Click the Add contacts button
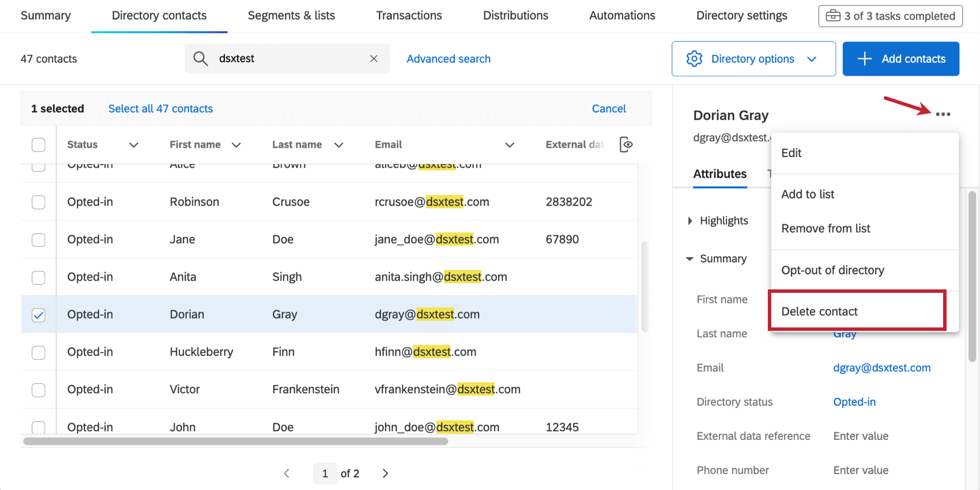Screen dimensions: 980x490 [900, 59]
